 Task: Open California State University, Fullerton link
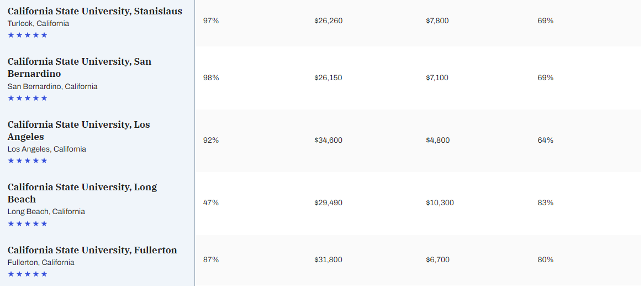click(x=92, y=250)
